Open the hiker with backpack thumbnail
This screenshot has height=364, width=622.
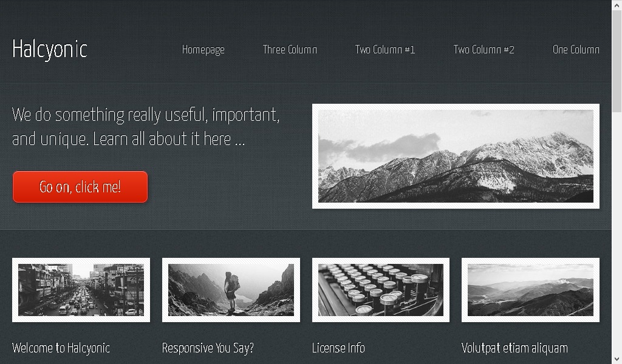click(231, 290)
